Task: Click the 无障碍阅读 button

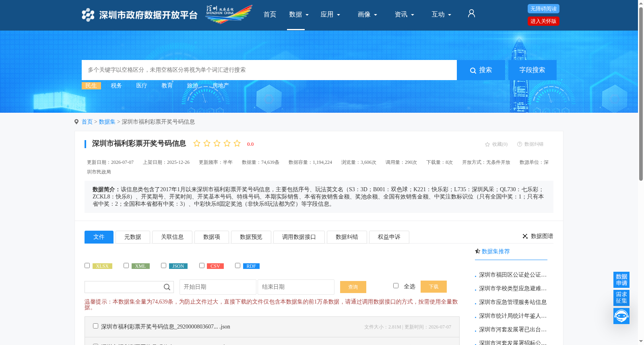Action: (543, 9)
